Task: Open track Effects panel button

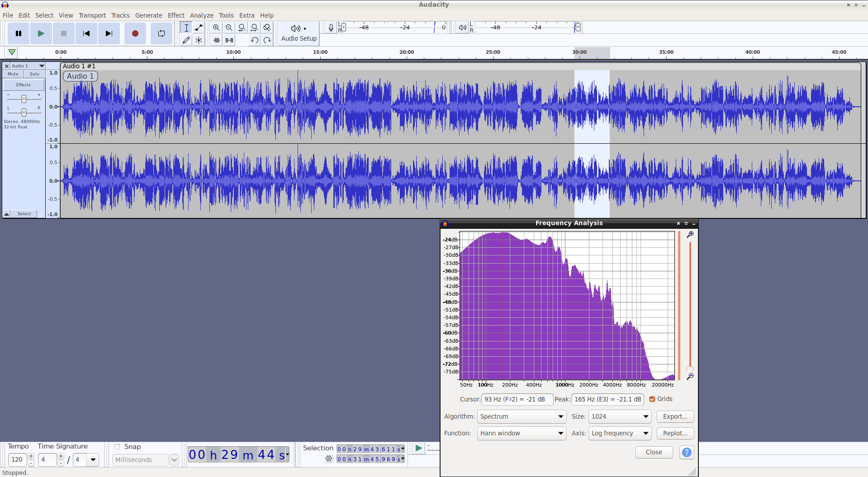Action: [x=24, y=85]
